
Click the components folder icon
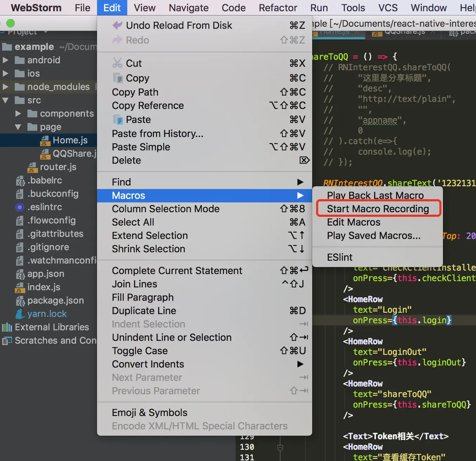(32, 113)
